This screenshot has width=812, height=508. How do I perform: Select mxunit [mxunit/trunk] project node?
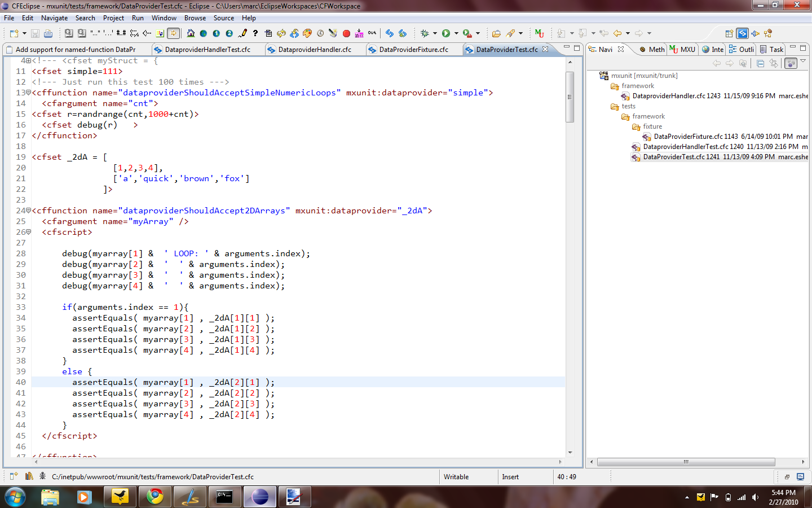click(x=638, y=76)
